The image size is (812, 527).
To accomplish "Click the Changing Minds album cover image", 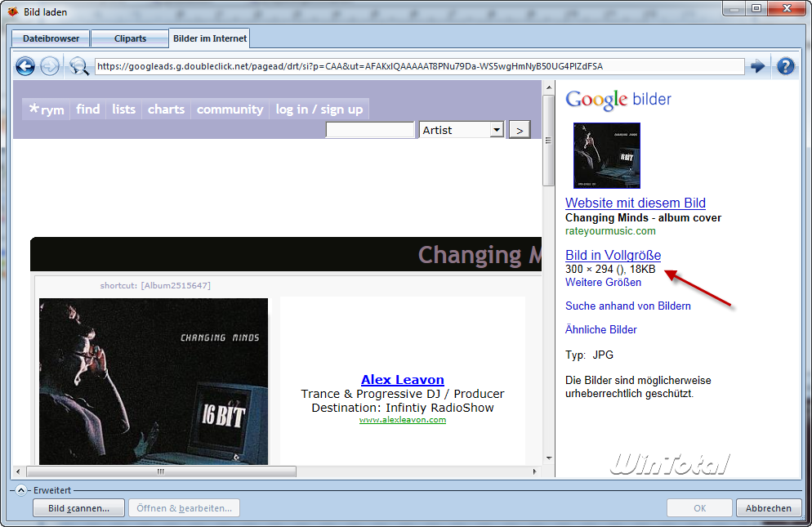I will pos(154,382).
